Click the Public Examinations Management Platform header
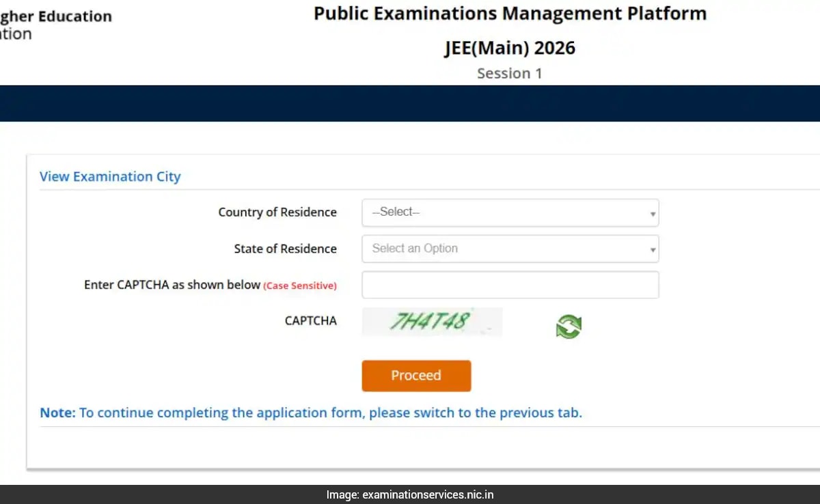 tap(509, 13)
